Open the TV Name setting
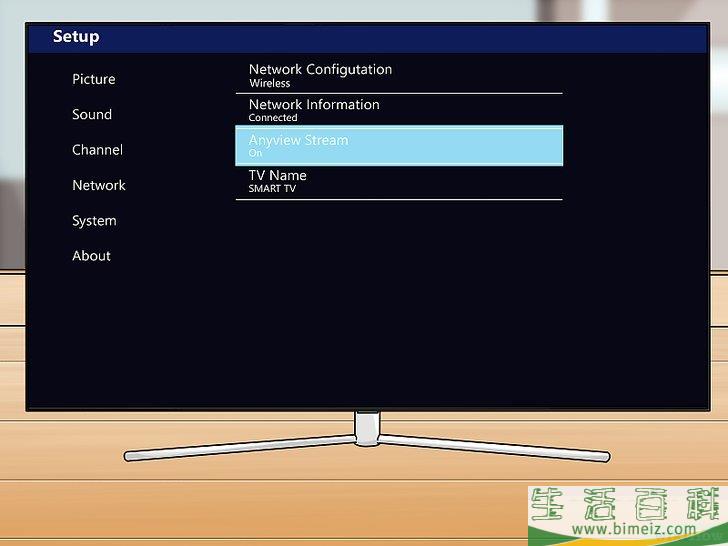The image size is (728, 546). pos(278,175)
